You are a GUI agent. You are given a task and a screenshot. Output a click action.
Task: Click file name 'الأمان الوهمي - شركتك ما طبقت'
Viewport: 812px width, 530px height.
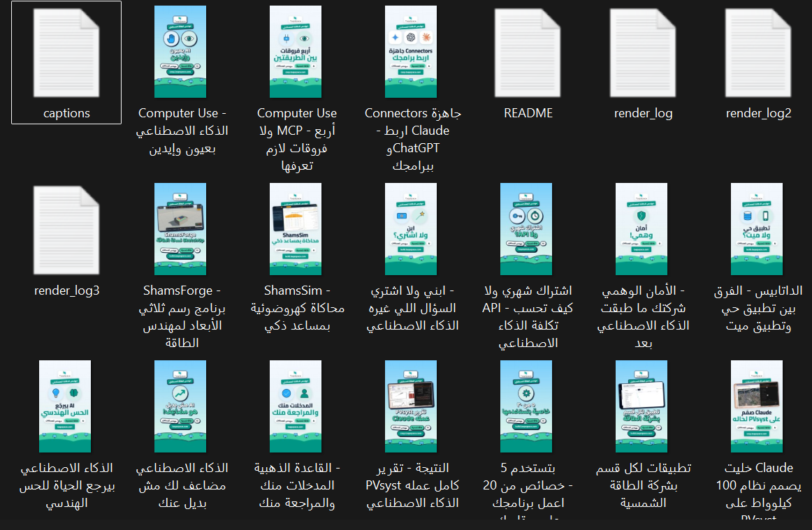point(643,317)
